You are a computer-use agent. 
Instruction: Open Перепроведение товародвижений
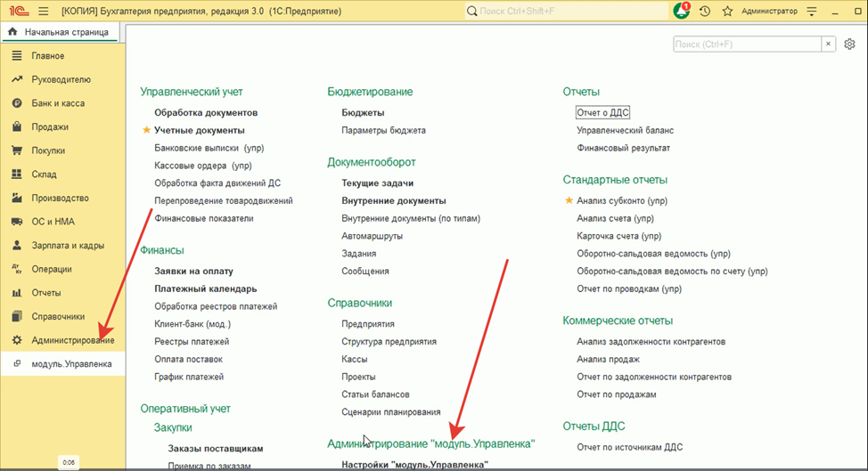coord(224,200)
